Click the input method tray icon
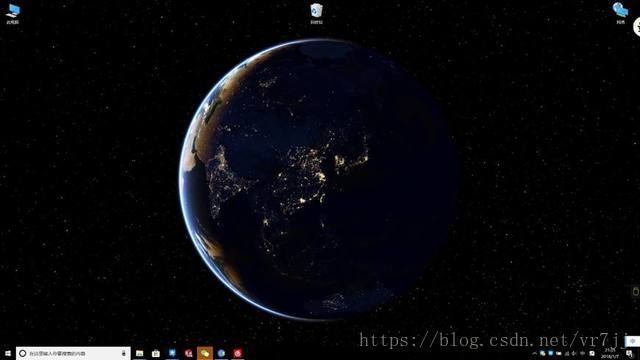The image size is (640, 360). (592, 353)
